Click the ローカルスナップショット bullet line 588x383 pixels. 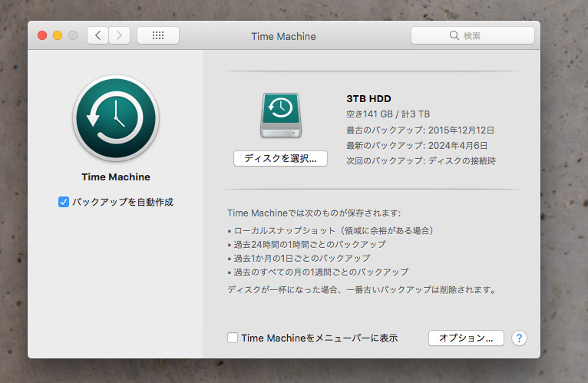pos(330,230)
